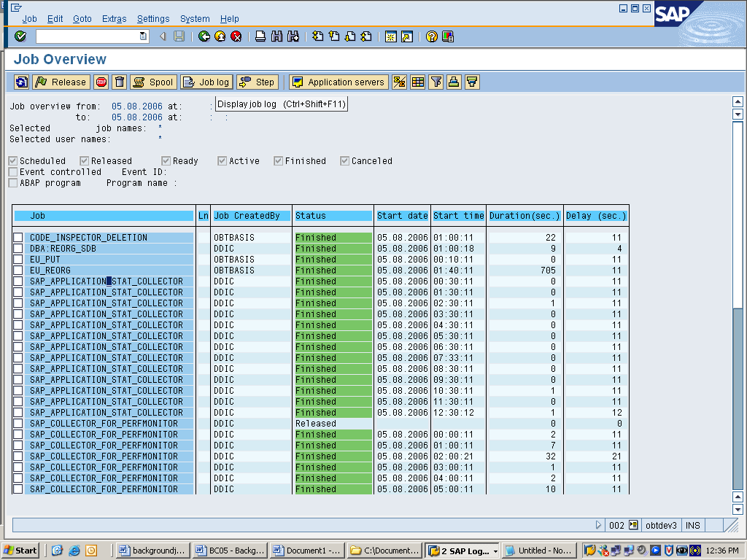747x560 pixels.
Task: Click the Save diskette icon
Action: pos(179,36)
